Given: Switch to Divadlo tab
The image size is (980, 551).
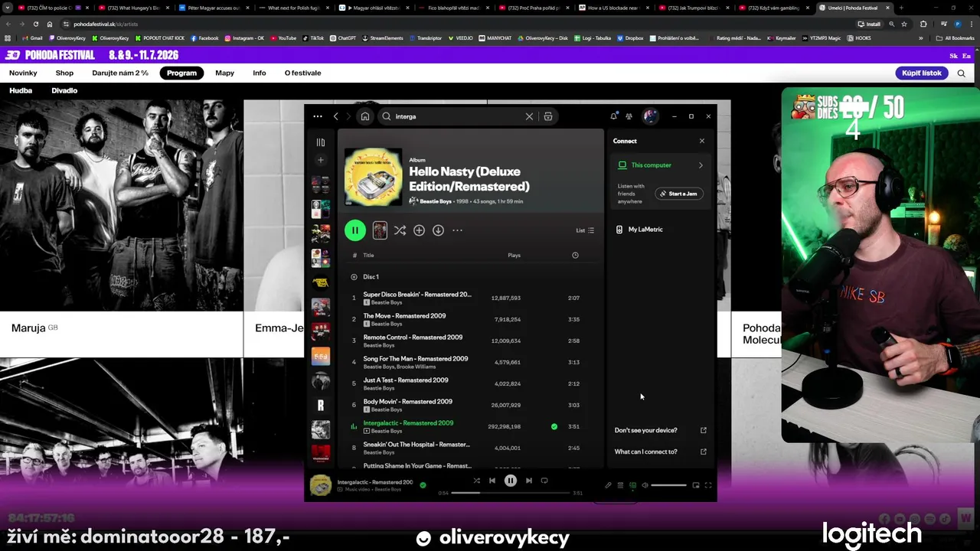Looking at the screenshot, I should click(x=64, y=90).
